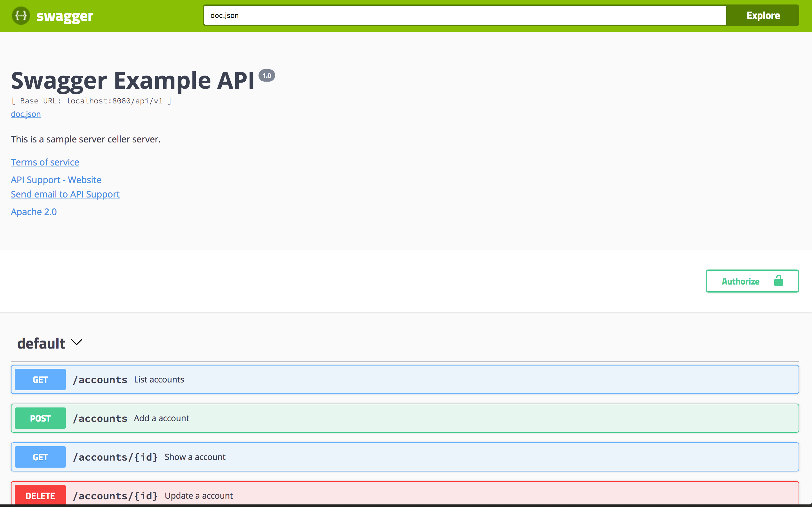Screen dimensions: 812x507
Task: Click the Swagger logo icon
Action: click(21, 15)
